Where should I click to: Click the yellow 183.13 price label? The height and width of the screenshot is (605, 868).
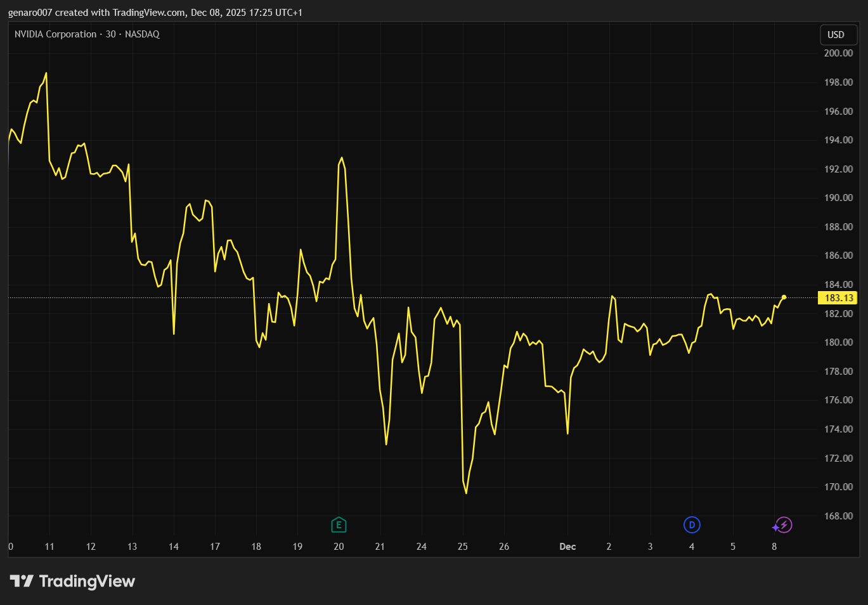[x=838, y=298]
